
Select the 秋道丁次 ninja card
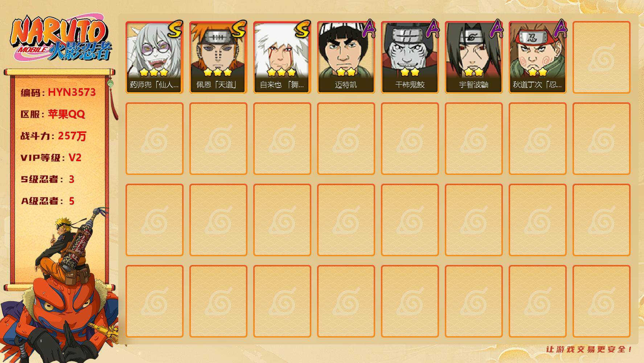[537, 57]
